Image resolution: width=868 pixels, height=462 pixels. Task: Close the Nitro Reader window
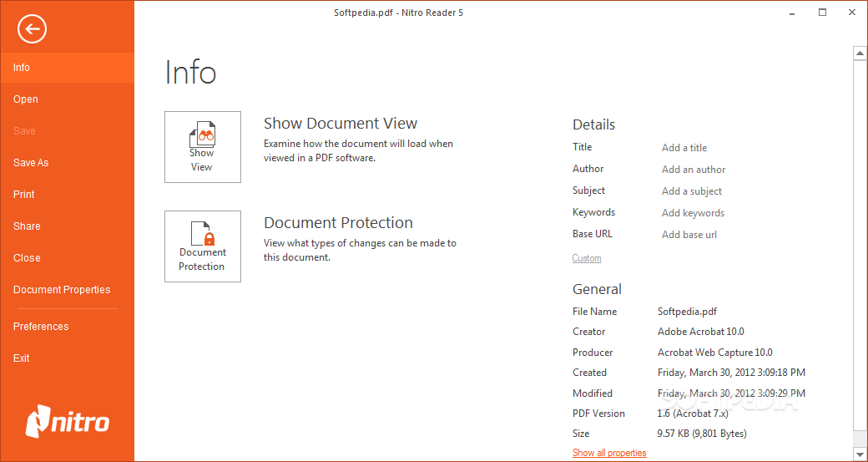[x=852, y=13]
